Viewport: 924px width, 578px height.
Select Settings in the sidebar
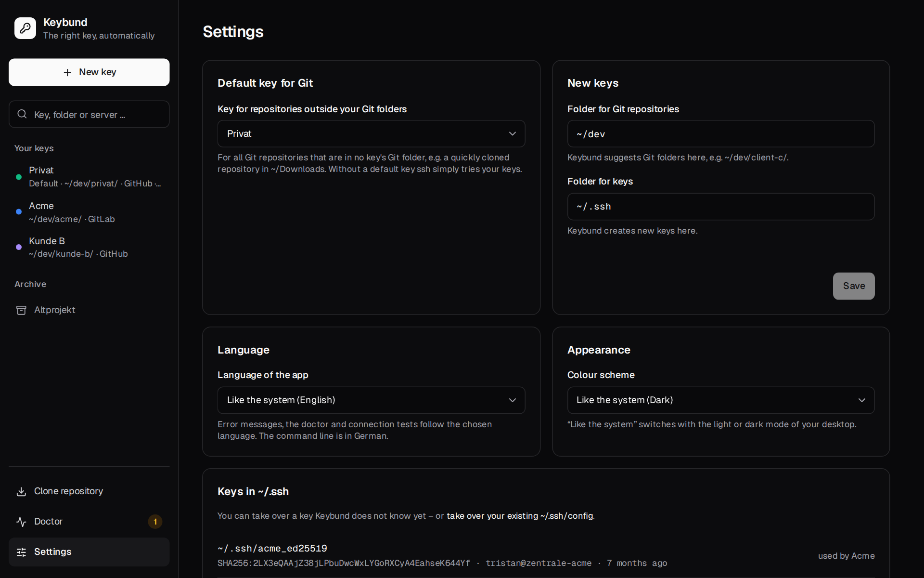pyautogui.click(x=89, y=552)
